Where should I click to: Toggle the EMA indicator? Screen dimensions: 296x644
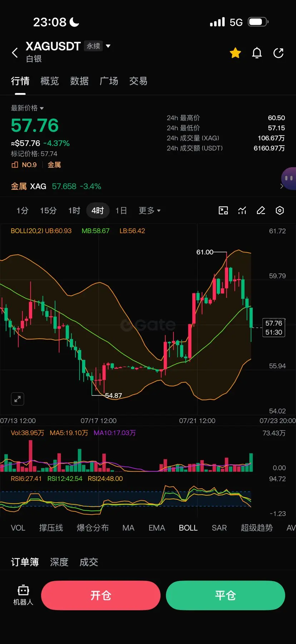coord(157,528)
